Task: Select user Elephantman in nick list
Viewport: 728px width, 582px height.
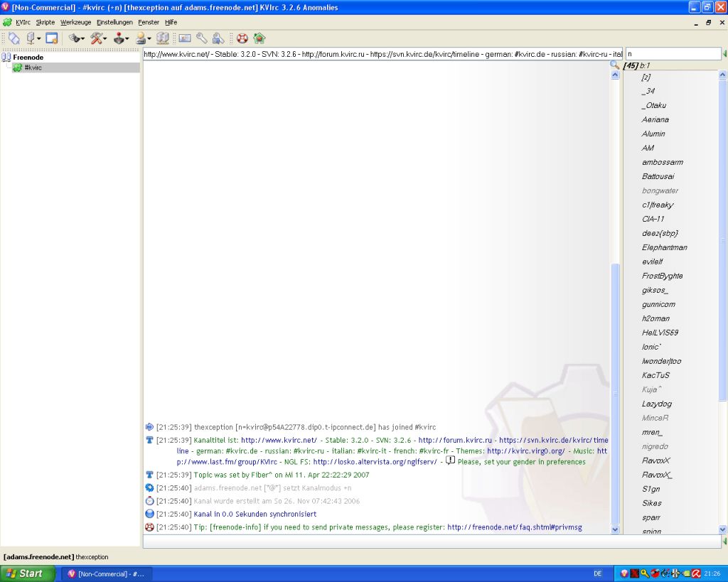Action: (x=664, y=247)
